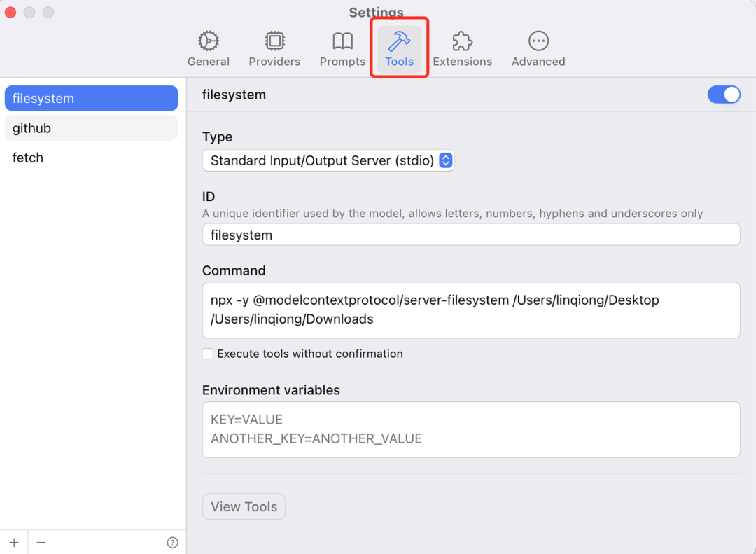This screenshot has height=554, width=756.
Task: Open the Advanced ellipsis icon
Action: [x=538, y=41]
